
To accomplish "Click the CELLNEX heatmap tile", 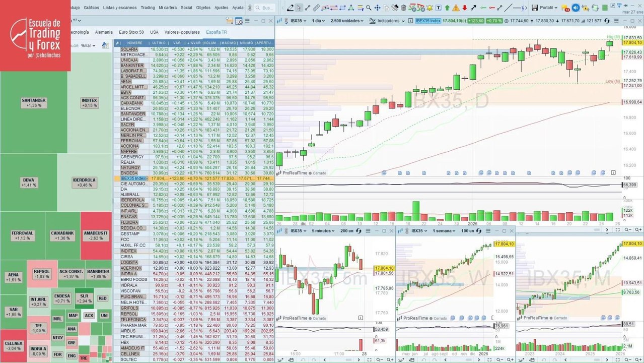I will coord(13,345).
